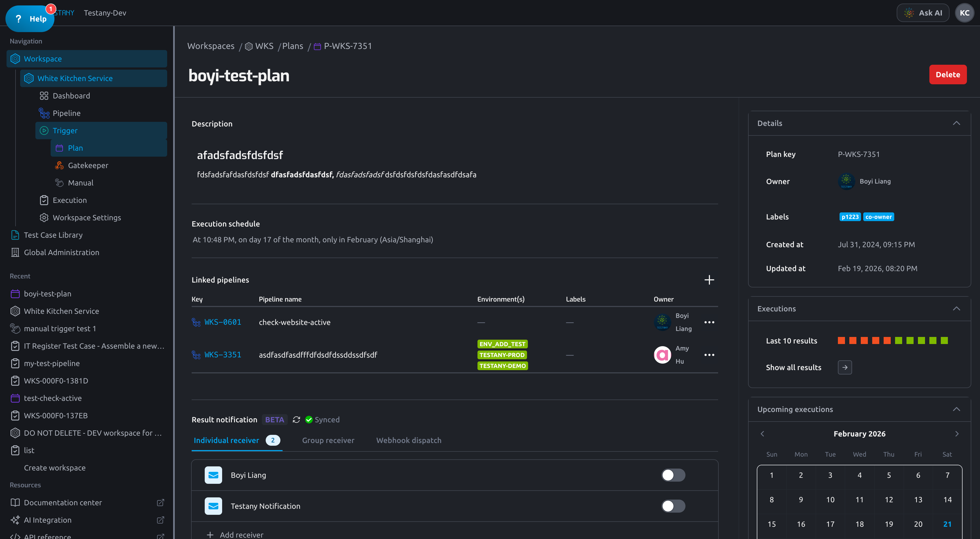Image resolution: width=980 pixels, height=539 pixels.
Task: Click the Documentation center external link icon
Action: point(161,503)
